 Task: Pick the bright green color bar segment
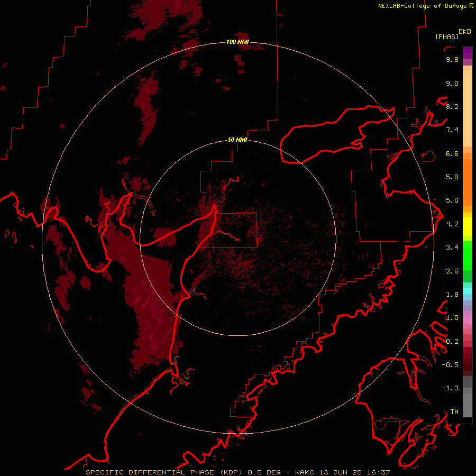(x=467, y=255)
